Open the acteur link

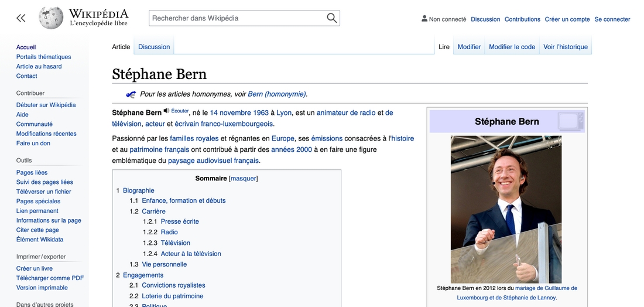(x=155, y=124)
